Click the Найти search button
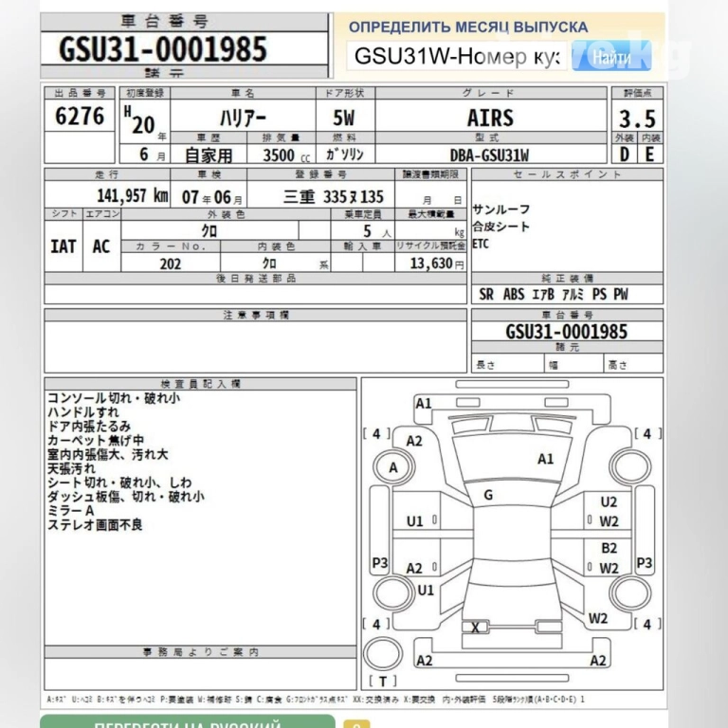 [612, 58]
